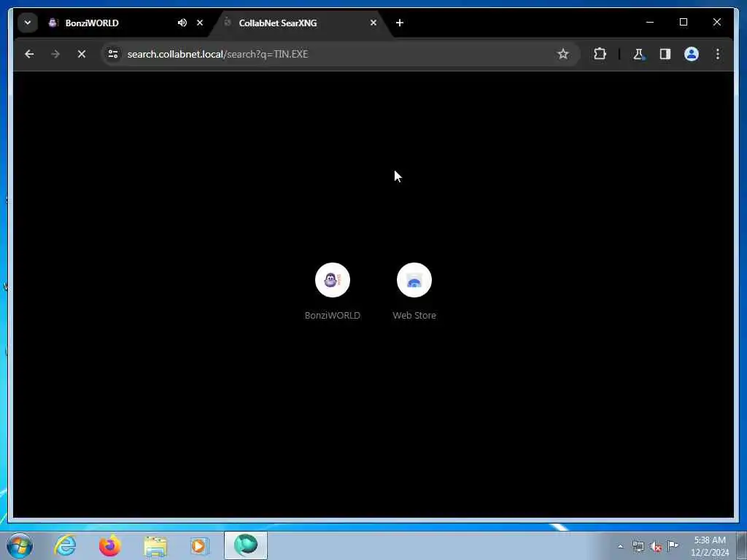This screenshot has height=560, width=747.
Task: Open Chrome three-dot menu
Action: (x=718, y=54)
